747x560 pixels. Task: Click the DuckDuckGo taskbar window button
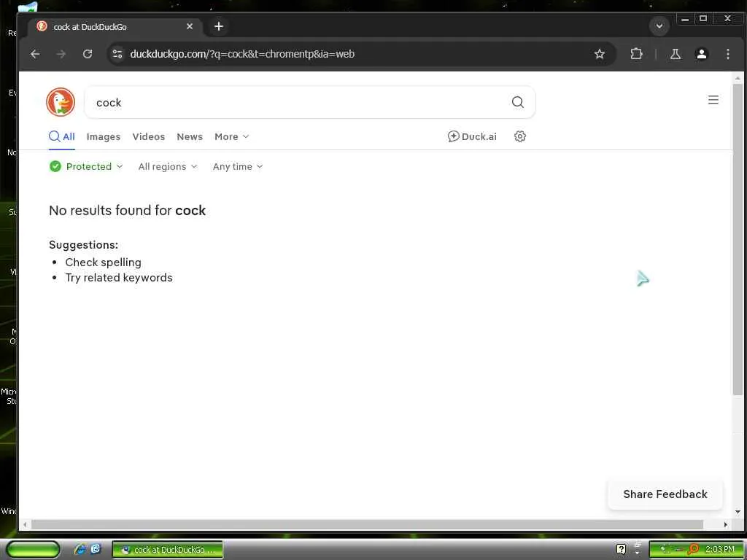167,550
